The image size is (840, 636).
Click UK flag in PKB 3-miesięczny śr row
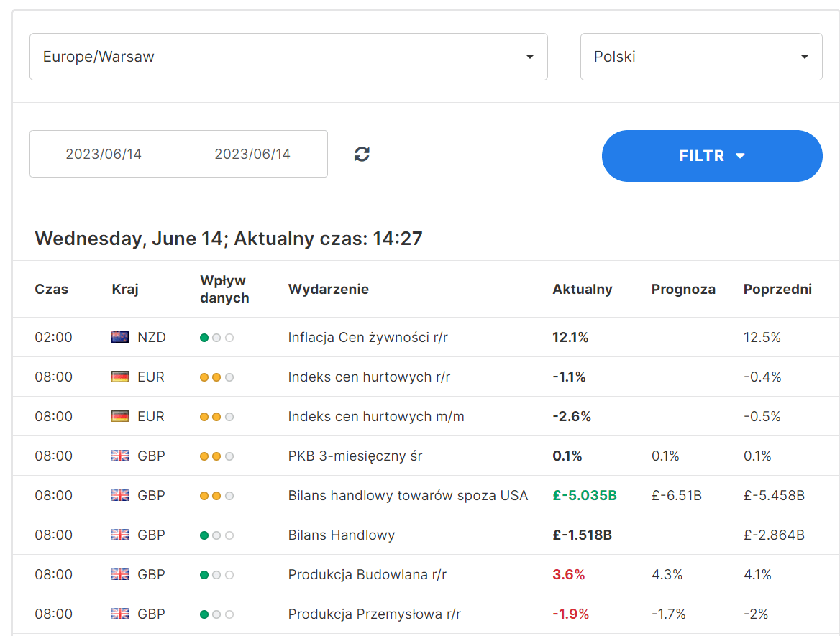tap(120, 456)
